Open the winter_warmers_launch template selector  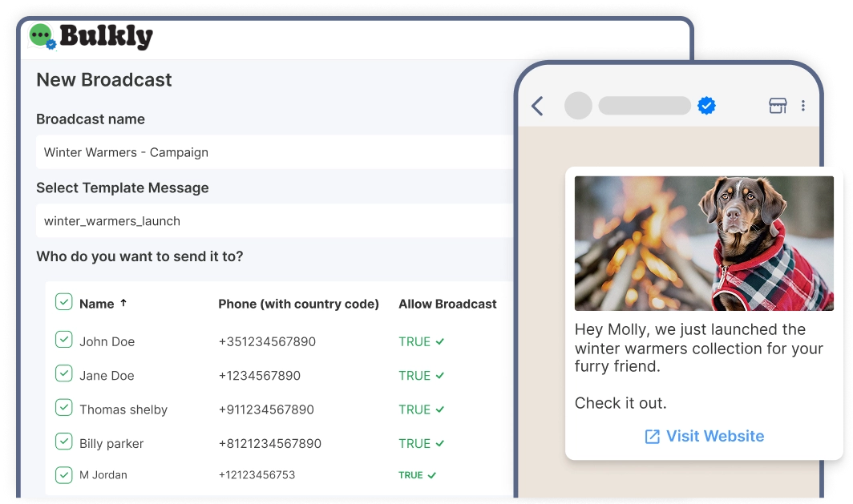(275, 220)
